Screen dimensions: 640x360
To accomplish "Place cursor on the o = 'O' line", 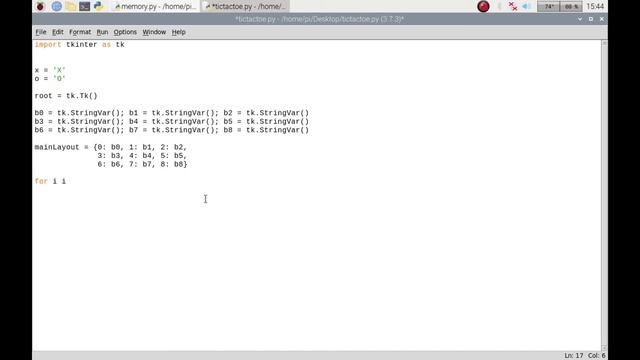I will coord(50,79).
